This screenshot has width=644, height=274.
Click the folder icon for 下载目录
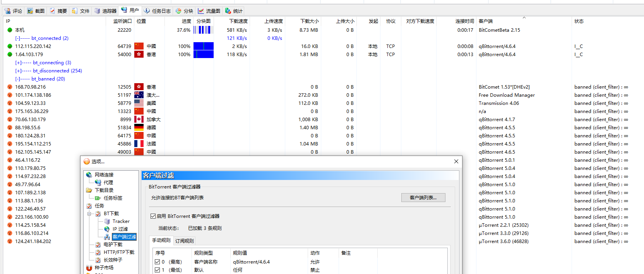coord(89,190)
